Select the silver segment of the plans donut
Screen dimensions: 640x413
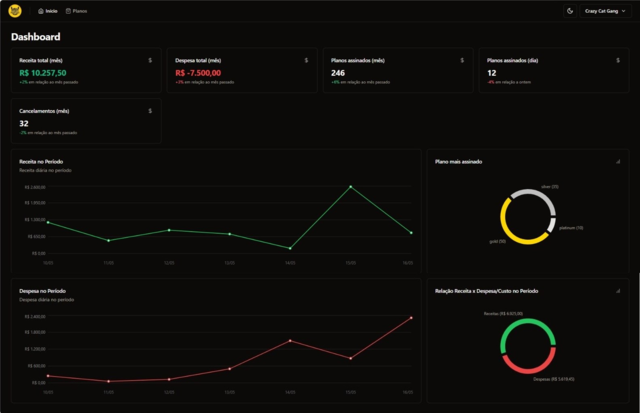coord(537,193)
